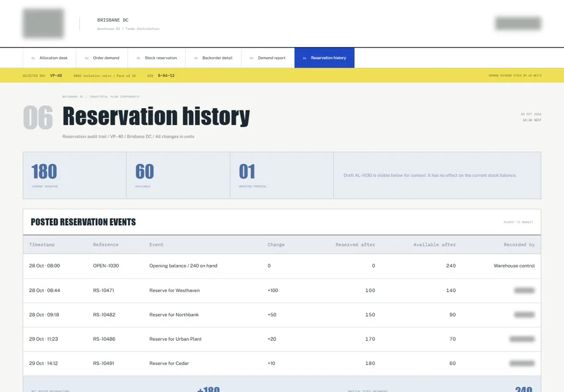Click Available after 90 in Northbank row
Viewport: 564px width, 392px height.
pos(452,314)
